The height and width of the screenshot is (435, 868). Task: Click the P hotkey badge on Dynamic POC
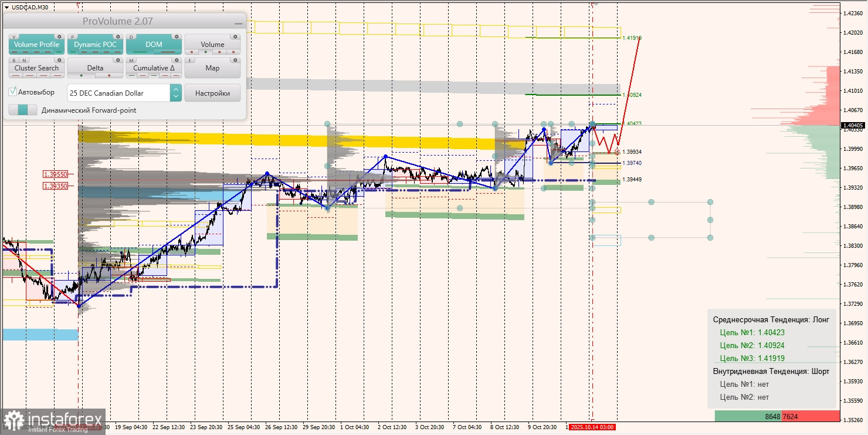(x=73, y=36)
